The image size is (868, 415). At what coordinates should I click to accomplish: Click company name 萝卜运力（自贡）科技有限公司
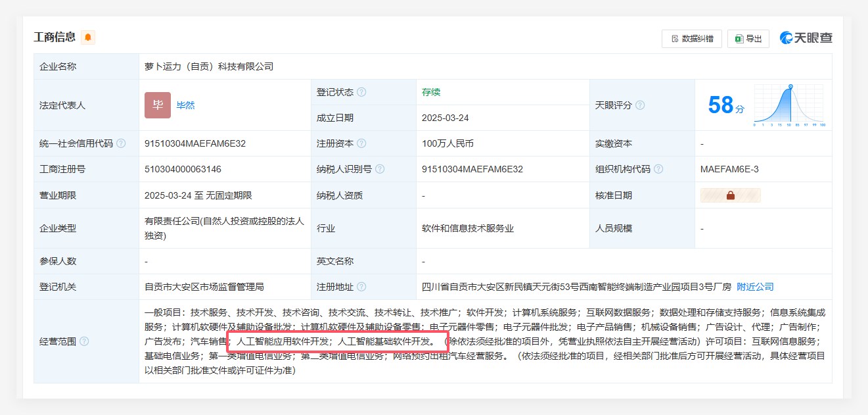coord(209,66)
